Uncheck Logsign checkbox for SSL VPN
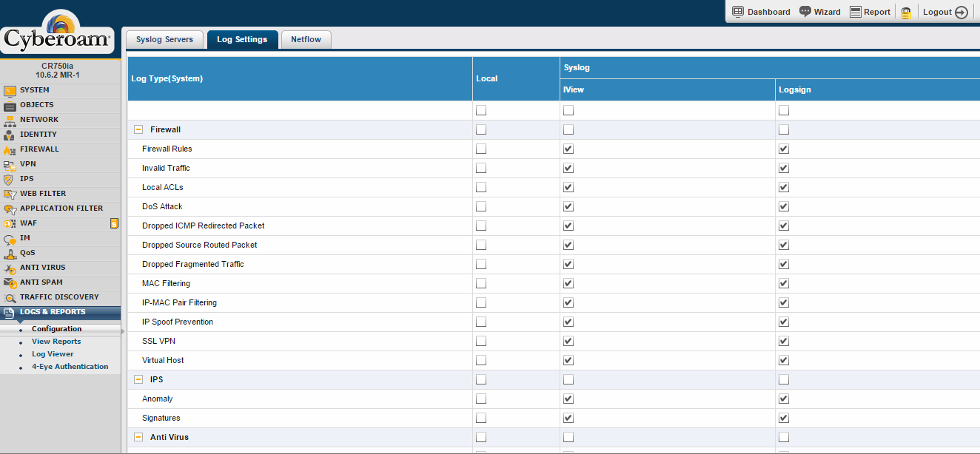The width and height of the screenshot is (980, 454). tap(784, 341)
